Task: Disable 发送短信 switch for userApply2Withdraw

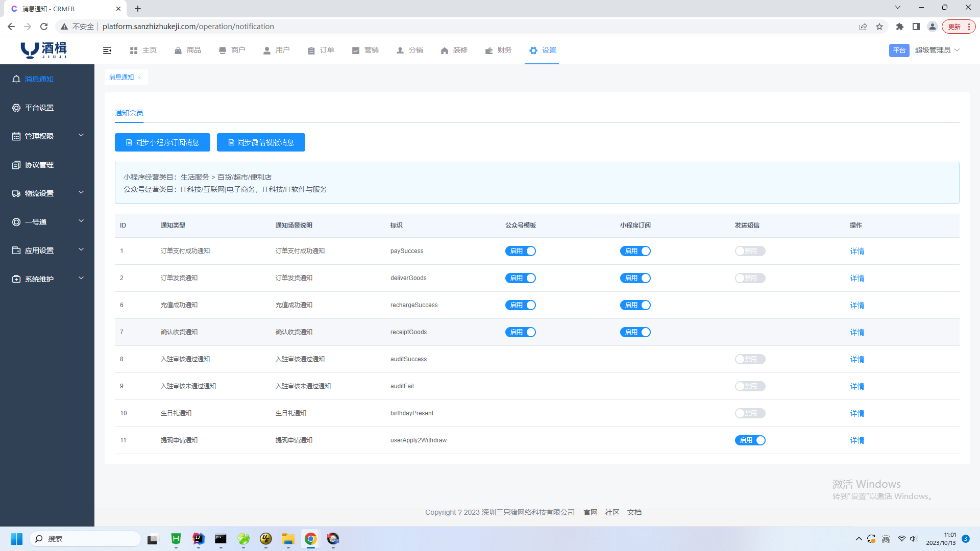Action: [x=750, y=440]
